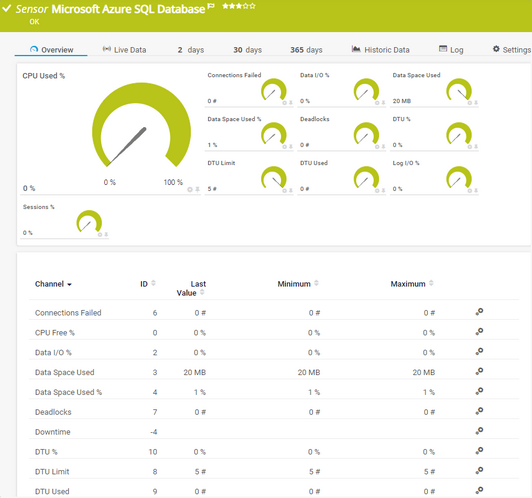Open settings gear for Data I/O % row
The image size is (532, 498).
click(x=479, y=351)
